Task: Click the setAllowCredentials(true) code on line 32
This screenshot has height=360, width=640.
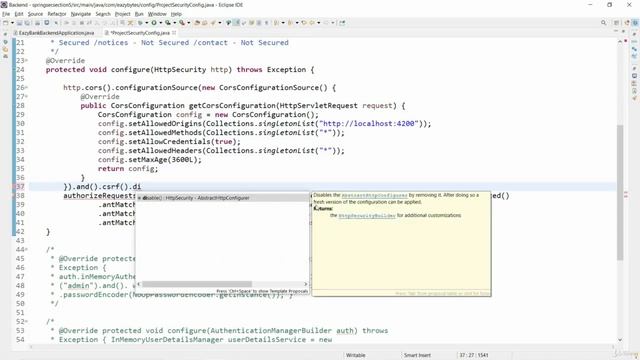Action: pyautogui.click(x=184, y=142)
